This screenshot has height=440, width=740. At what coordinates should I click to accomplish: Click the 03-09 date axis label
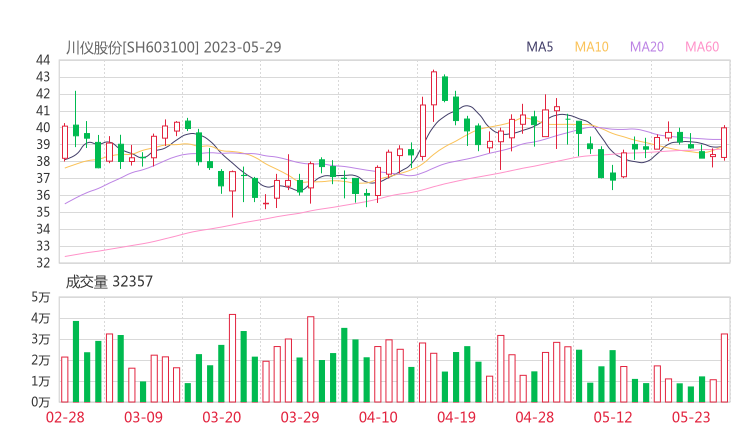pos(143,417)
